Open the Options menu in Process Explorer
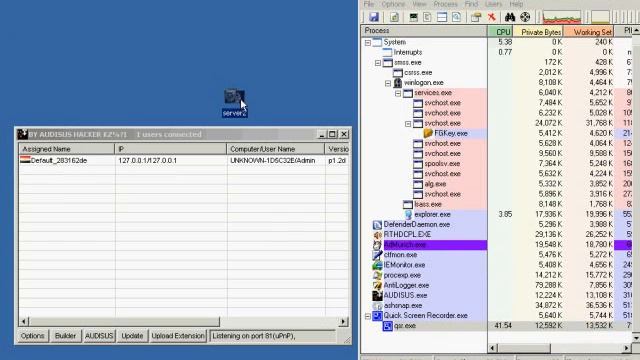This screenshot has height=360, width=640. tap(393, 4)
